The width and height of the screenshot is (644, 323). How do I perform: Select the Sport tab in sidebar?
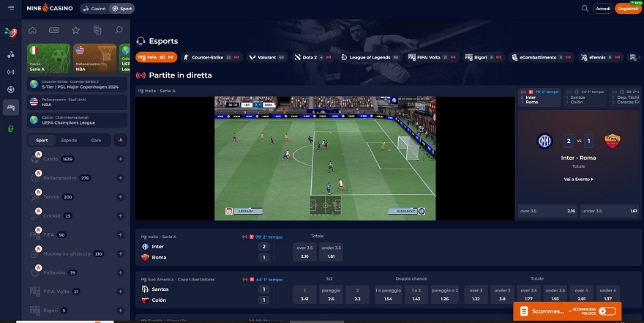point(42,140)
